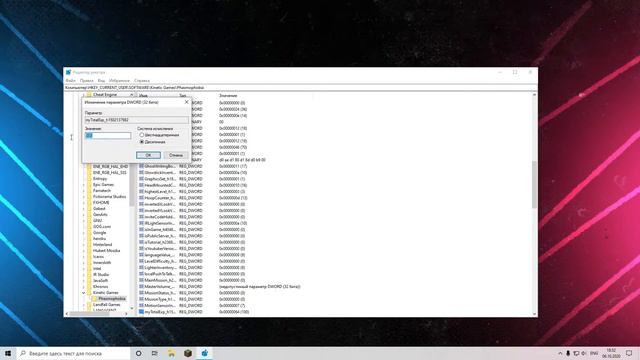Image resolution: width=640 pixels, height=360 pixels.
Task: Close the DWORD edit dialog with X
Action: click(x=187, y=102)
